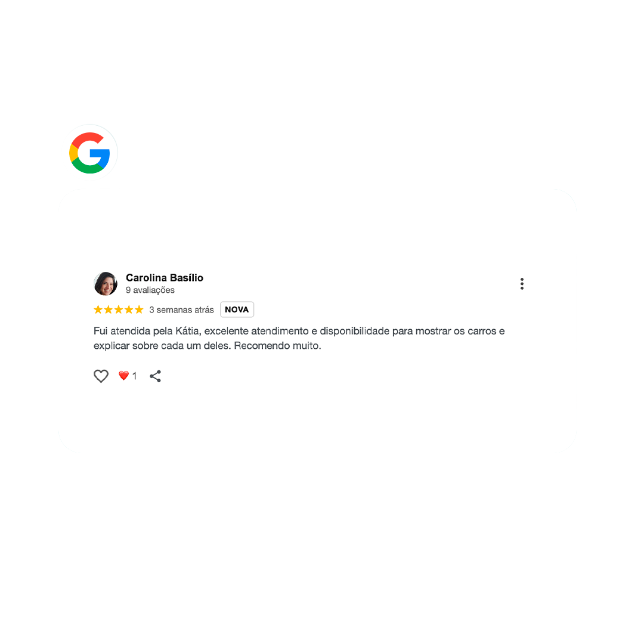The width and height of the screenshot is (644, 644).
Task: Click the fourth gold rating star
Action: [x=129, y=309]
